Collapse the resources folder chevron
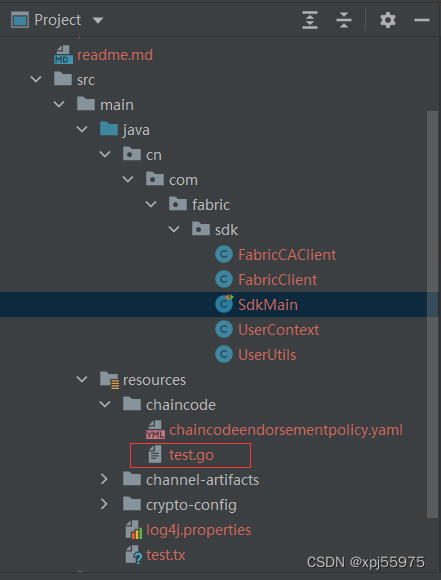 click(x=82, y=380)
